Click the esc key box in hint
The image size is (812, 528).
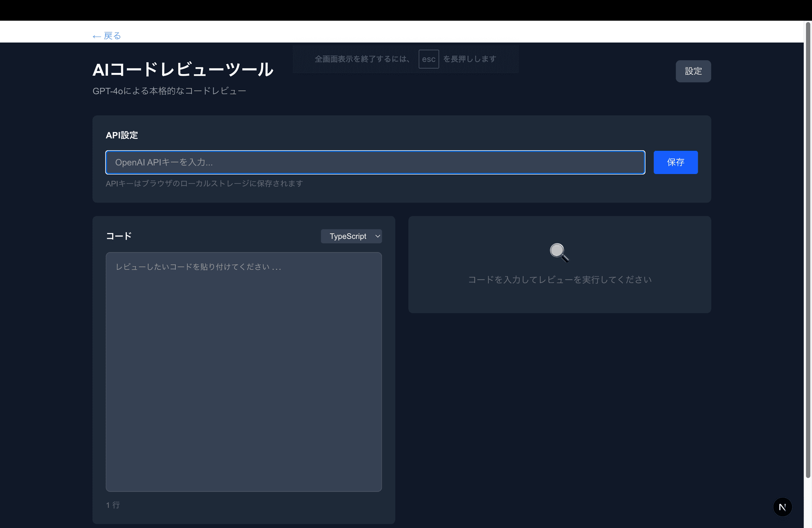(x=428, y=59)
